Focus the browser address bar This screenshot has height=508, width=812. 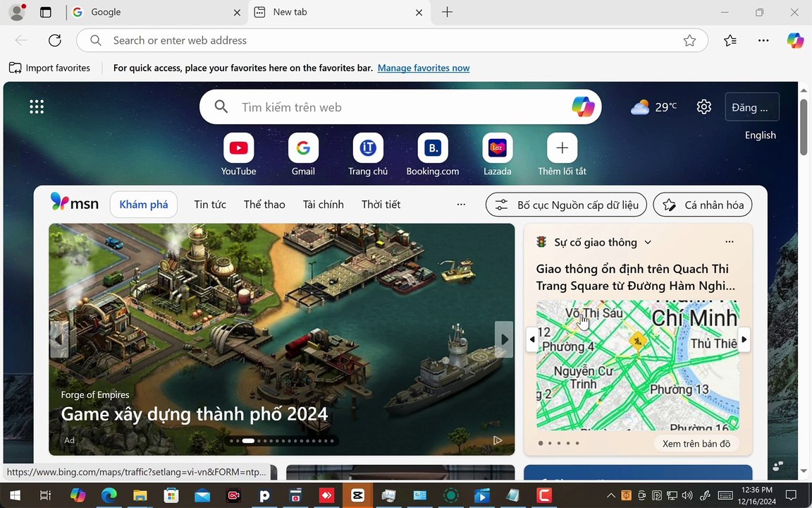392,40
